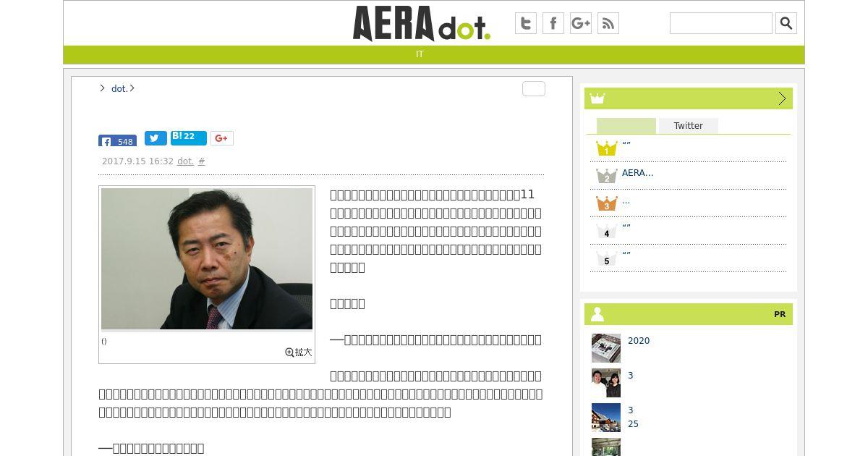Click the # tag link beside date
The width and height of the screenshot is (868, 456).
pos(202,161)
